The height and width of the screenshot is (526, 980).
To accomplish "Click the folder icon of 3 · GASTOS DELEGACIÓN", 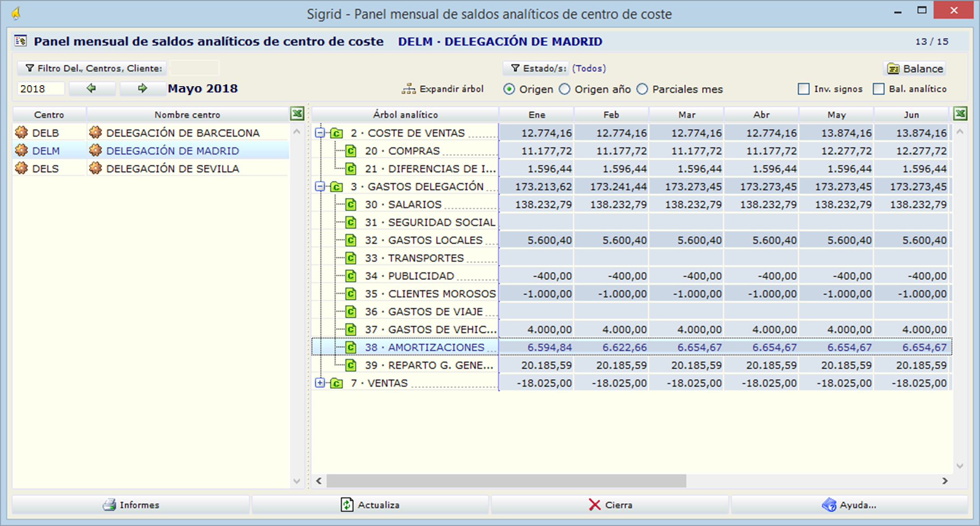I will coord(336,187).
